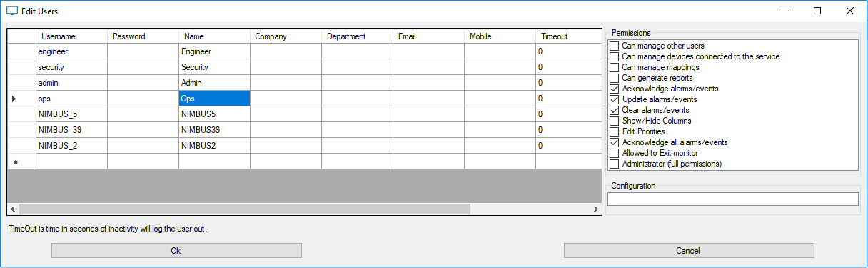Click the Edit Users window monitor icon
Viewport: 868px width, 268px height.
(x=11, y=11)
